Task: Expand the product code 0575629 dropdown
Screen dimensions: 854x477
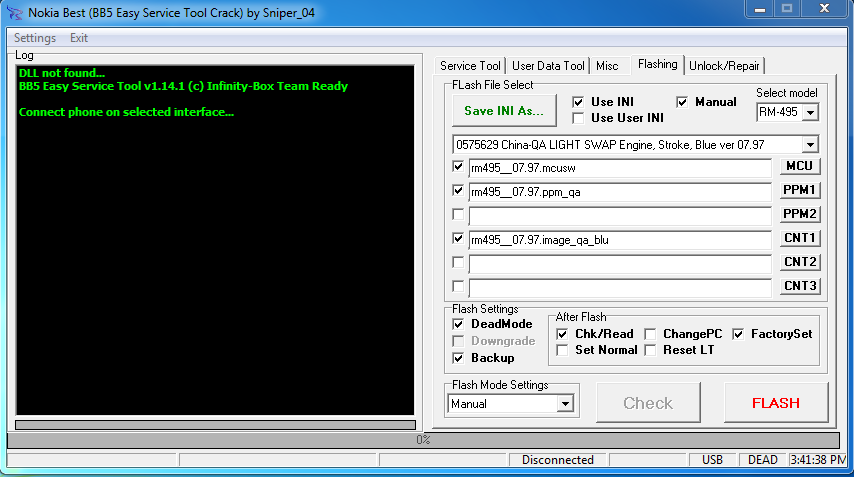Action: click(x=810, y=145)
